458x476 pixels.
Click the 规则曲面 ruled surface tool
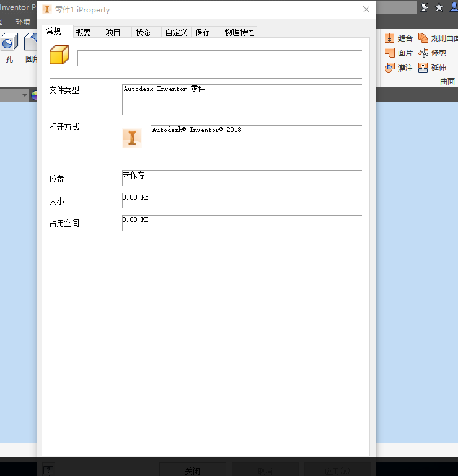(x=438, y=38)
